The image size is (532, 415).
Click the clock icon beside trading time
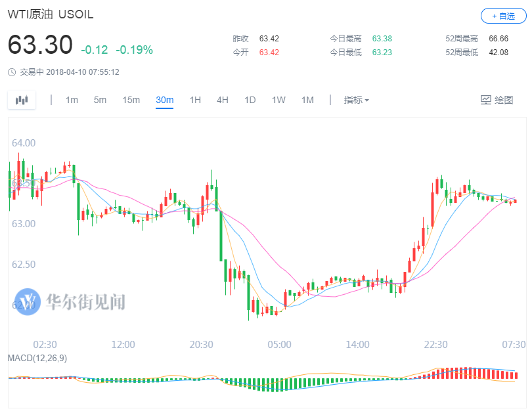click(x=12, y=72)
